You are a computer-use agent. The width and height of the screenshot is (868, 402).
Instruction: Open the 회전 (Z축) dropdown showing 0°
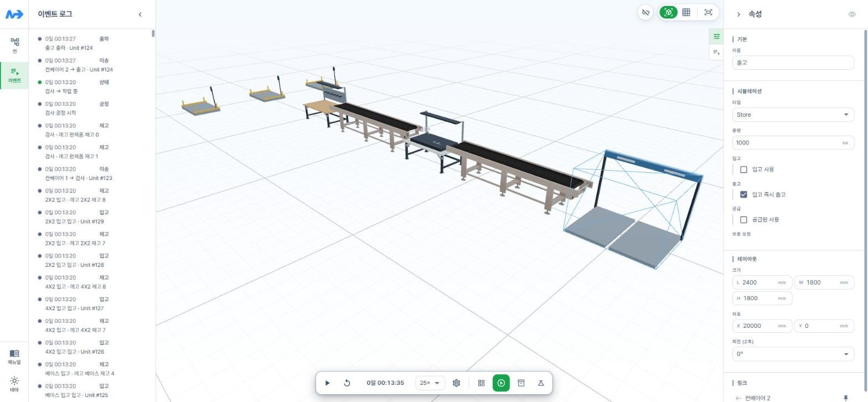pyautogui.click(x=793, y=354)
